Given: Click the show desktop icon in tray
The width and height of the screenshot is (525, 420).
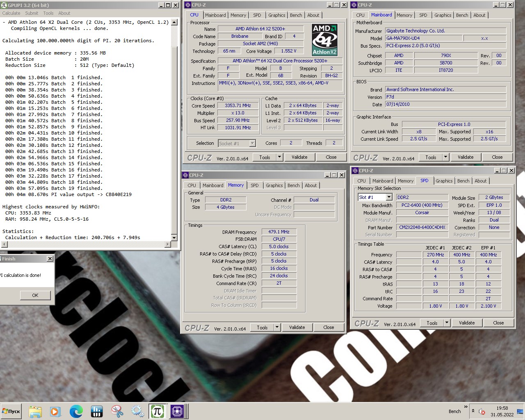Looking at the screenshot, I should (520, 411).
